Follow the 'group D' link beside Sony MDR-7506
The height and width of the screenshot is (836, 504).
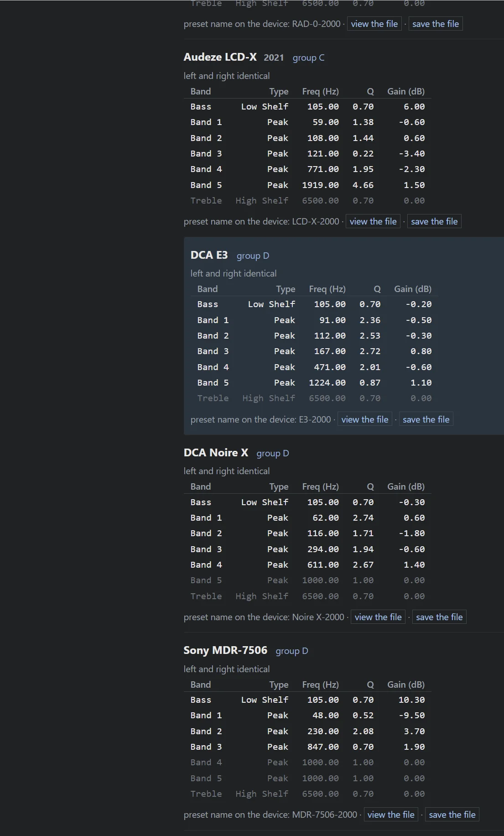(x=292, y=651)
